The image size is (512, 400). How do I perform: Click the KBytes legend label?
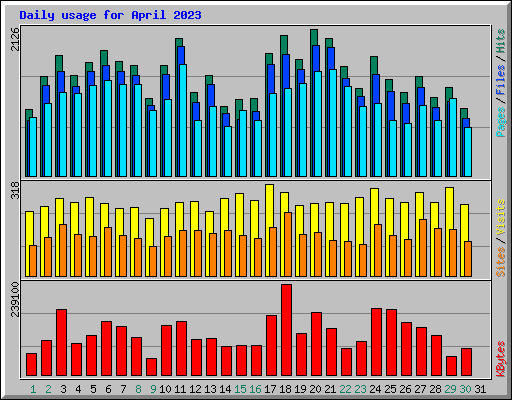pos(500,359)
